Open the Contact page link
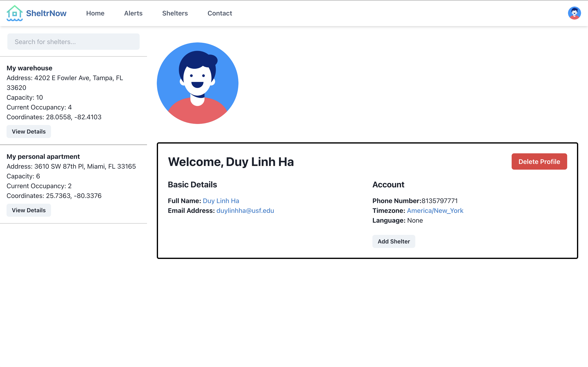This screenshot has width=588, height=367. [x=220, y=13]
